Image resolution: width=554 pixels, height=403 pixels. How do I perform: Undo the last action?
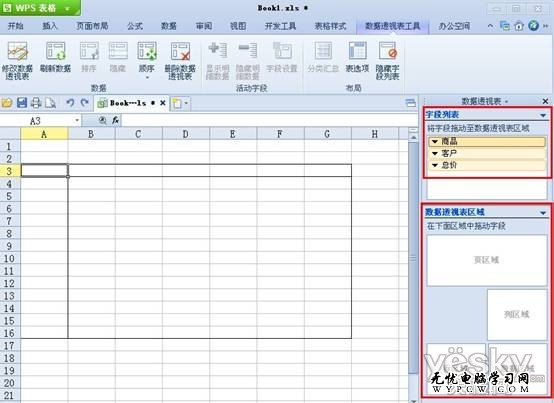pos(70,103)
